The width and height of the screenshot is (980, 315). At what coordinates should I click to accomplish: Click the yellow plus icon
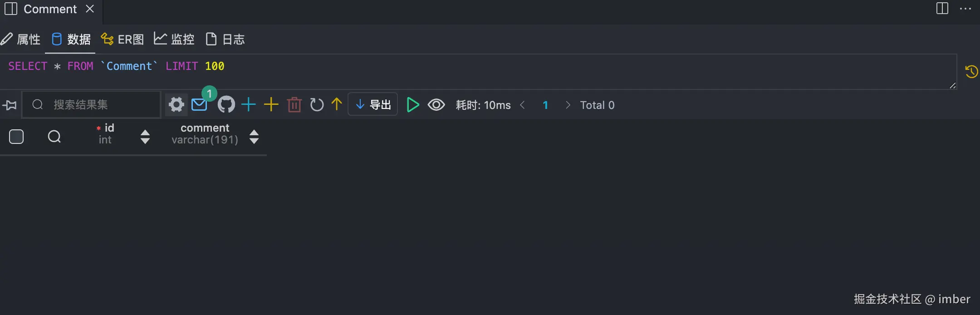(x=271, y=105)
